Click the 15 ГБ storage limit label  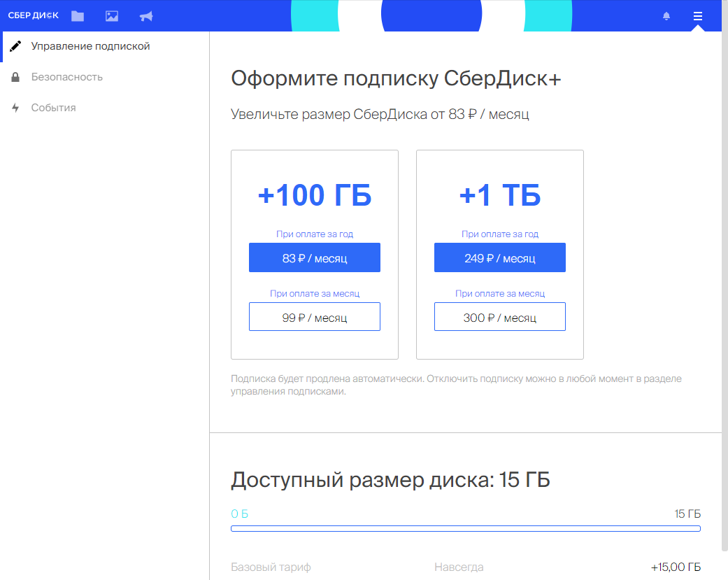[x=689, y=514]
